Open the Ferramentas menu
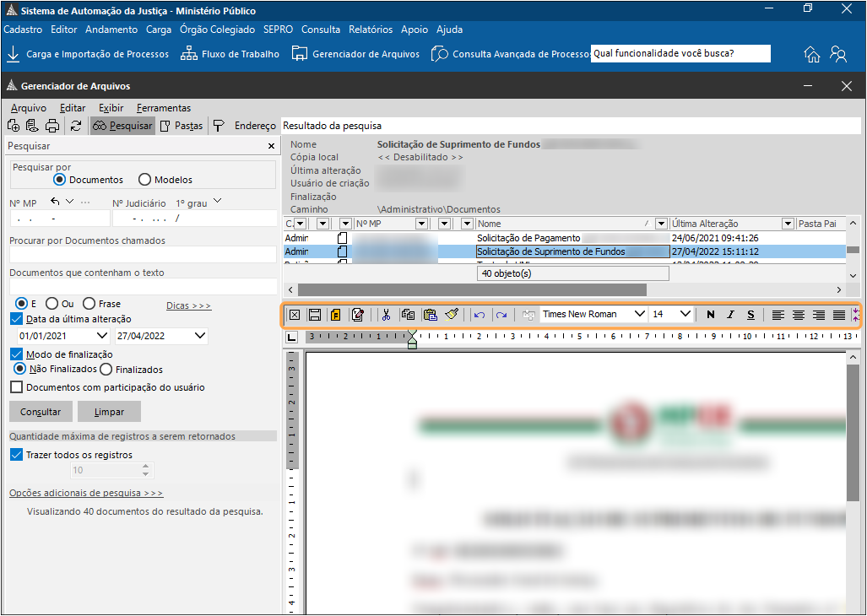 (164, 108)
